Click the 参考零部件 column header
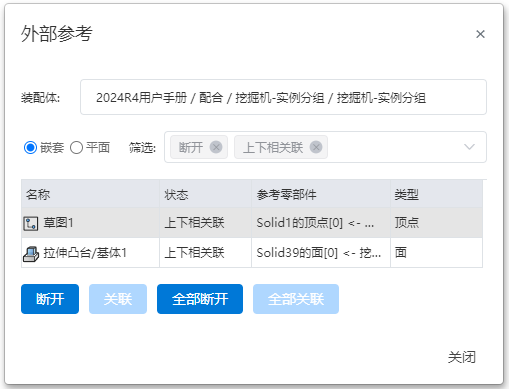The image size is (509, 389). click(321, 194)
